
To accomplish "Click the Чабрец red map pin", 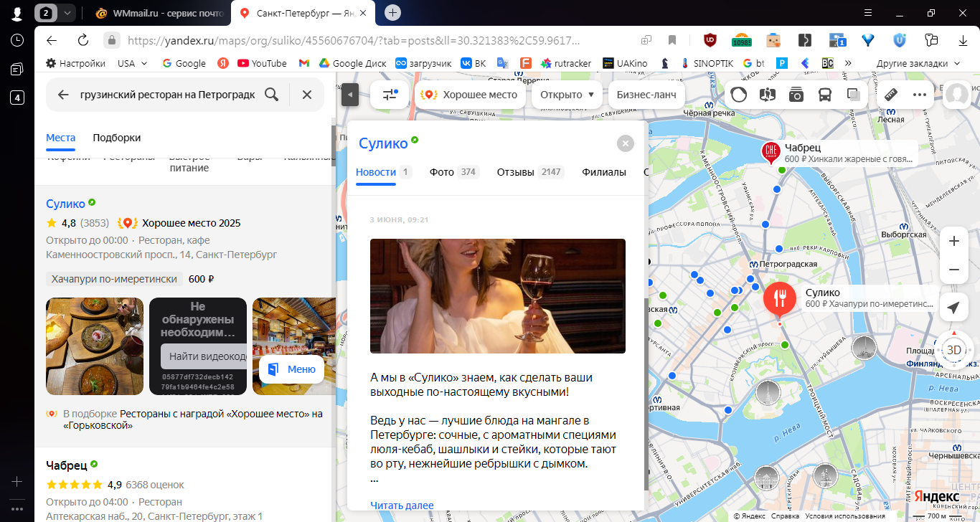I will [x=771, y=152].
